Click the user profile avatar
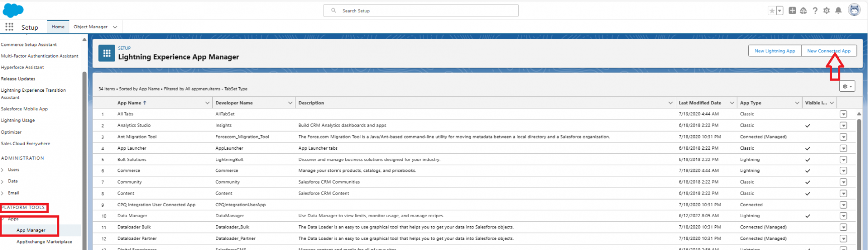 tap(854, 10)
